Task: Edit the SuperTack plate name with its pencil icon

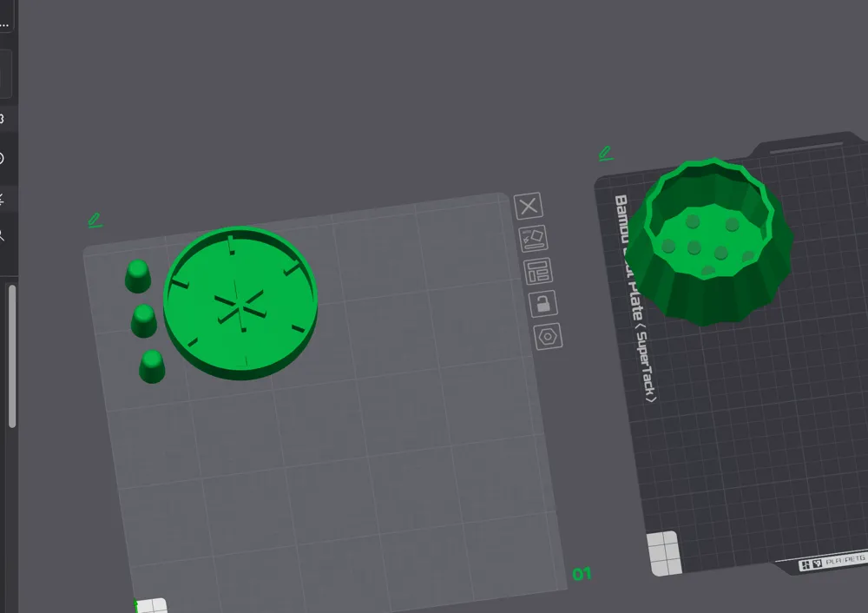Action: [606, 154]
